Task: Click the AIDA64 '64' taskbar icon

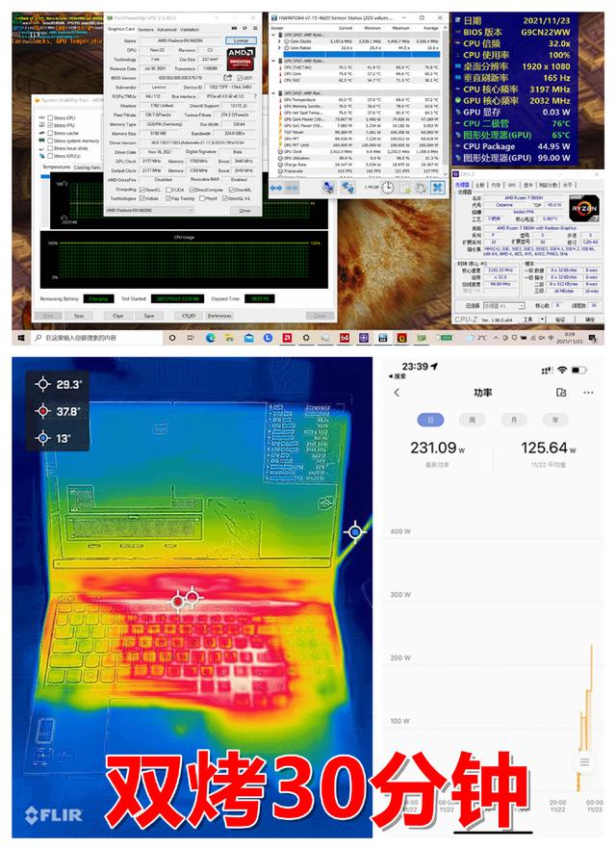Action: point(345,338)
